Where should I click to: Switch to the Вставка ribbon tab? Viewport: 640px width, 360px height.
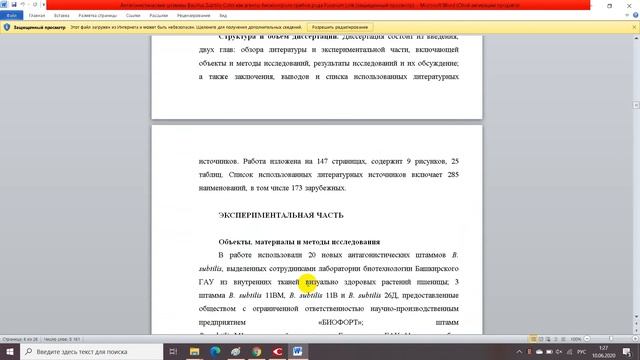[x=62, y=16]
